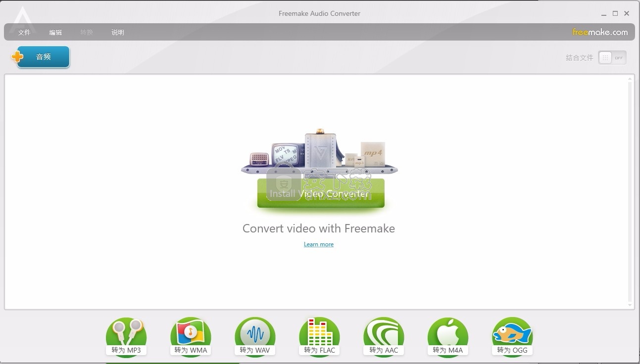
Task: Choose the 转为 M4A apple icon
Action: tap(448, 337)
